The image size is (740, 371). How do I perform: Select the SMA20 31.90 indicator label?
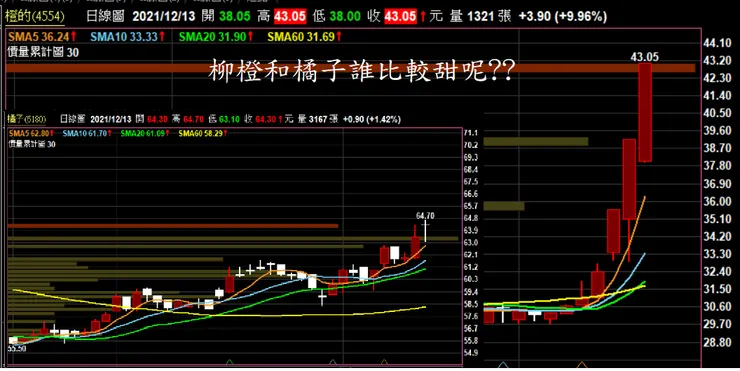pyautogui.click(x=217, y=36)
